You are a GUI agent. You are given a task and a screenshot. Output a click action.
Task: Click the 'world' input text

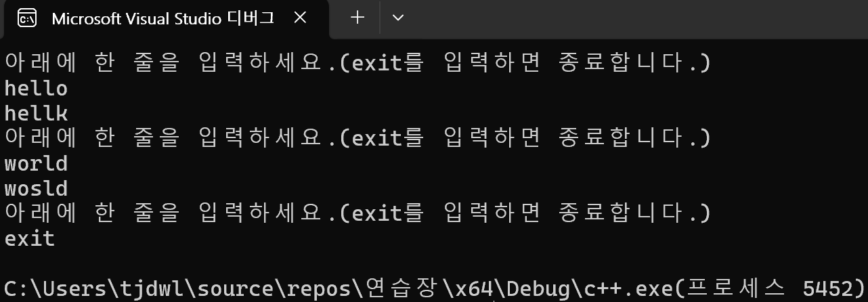click(x=36, y=164)
